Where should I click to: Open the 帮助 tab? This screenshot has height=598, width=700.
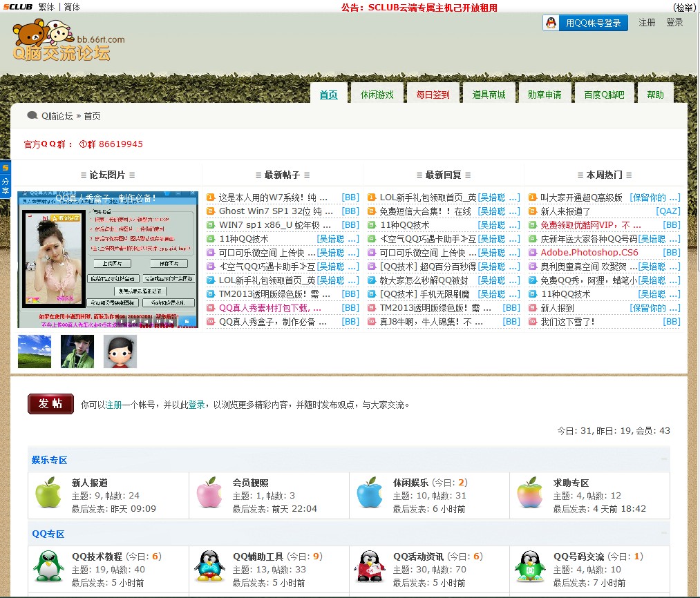pyautogui.click(x=655, y=94)
